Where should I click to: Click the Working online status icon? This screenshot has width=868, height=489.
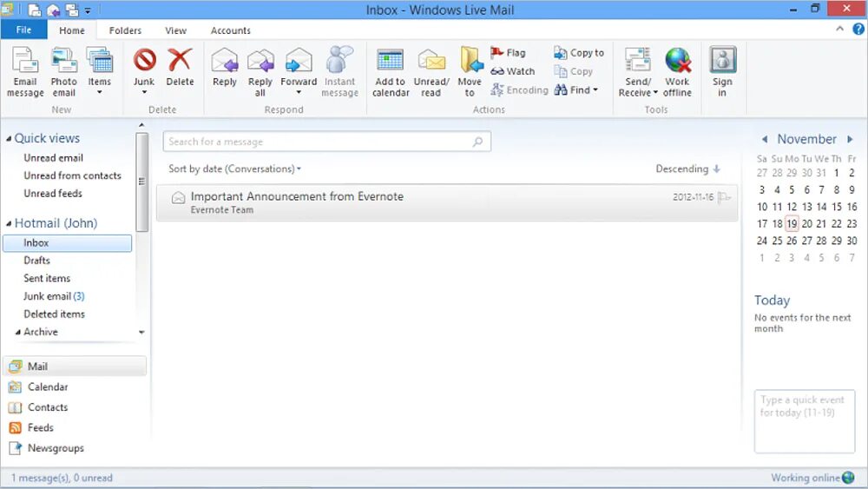tap(848, 478)
